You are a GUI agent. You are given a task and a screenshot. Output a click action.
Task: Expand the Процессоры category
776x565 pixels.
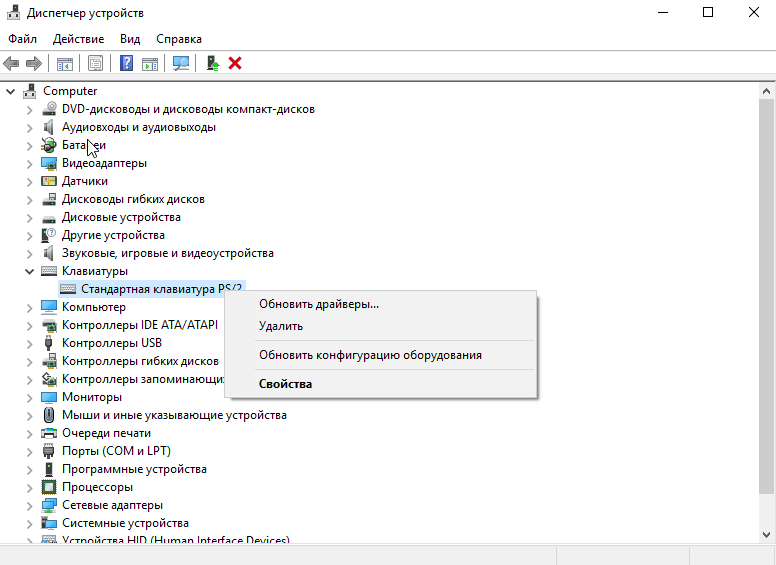point(30,488)
